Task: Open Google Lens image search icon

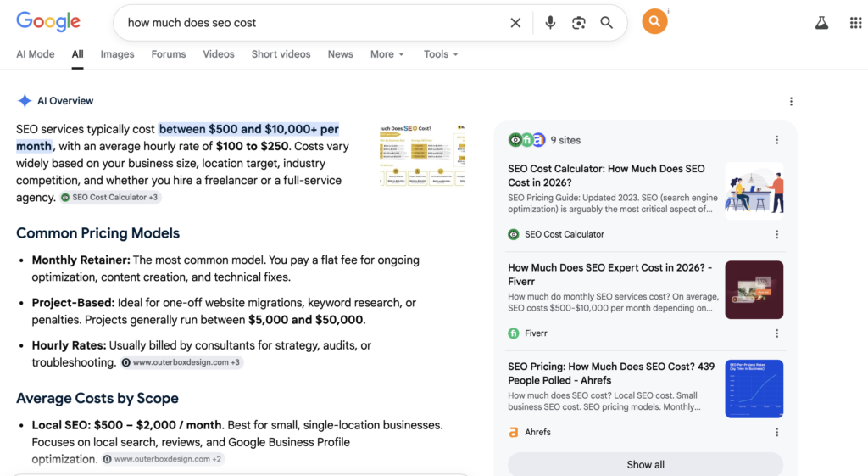Action: point(578,23)
